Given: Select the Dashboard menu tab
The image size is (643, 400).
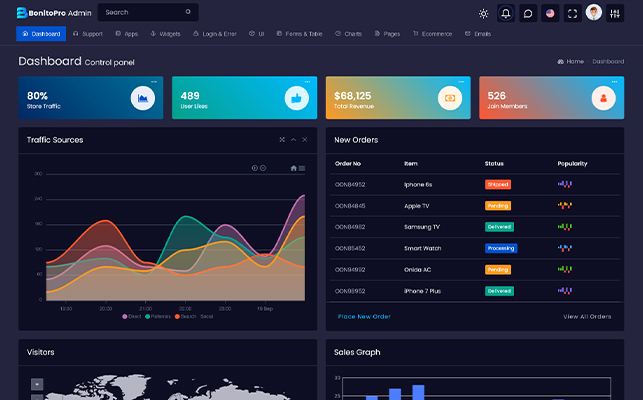Looking at the screenshot, I should coord(41,34).
